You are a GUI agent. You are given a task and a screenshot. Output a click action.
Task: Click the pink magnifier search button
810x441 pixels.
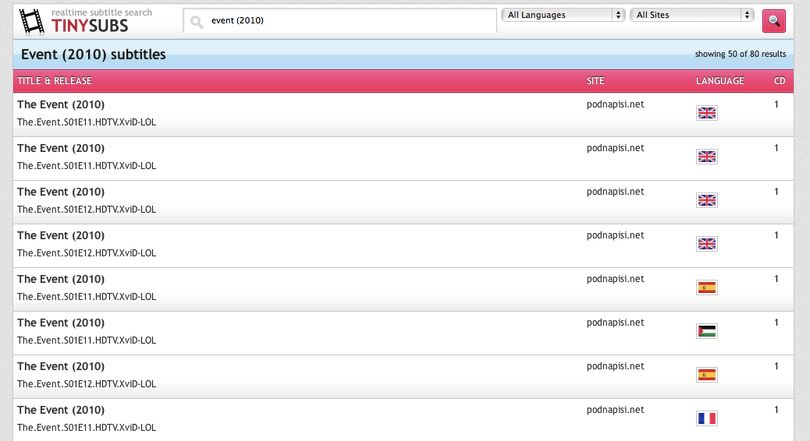pos(773,21)
